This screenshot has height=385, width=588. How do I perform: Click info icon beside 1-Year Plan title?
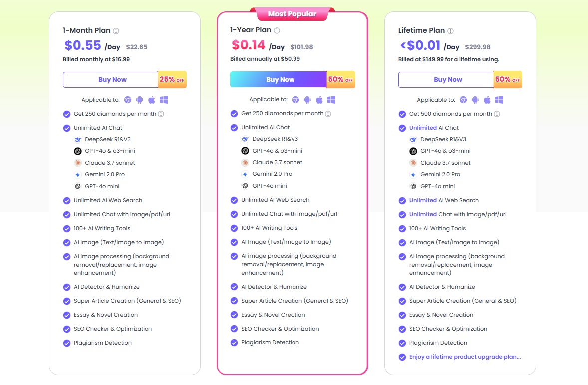click(x=277, y=30)
